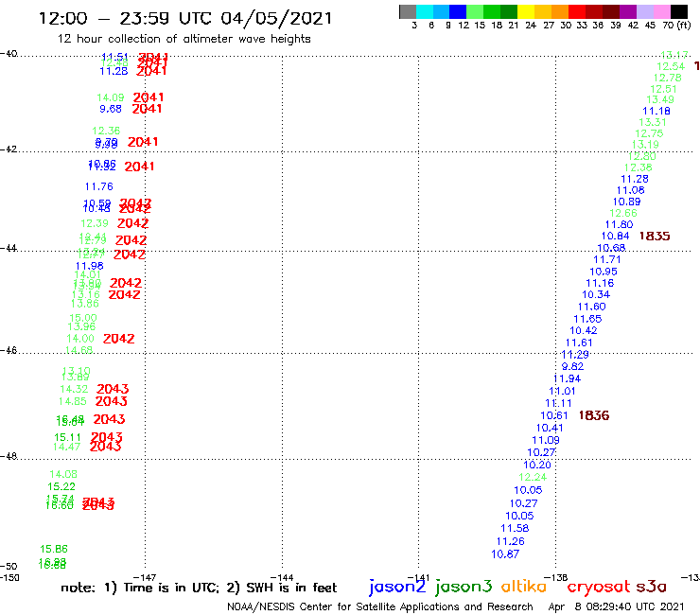The height and width of the screenshot is (615, 700).
Task: Click the wave height value '11.98'
Action: tap(89, 266)
